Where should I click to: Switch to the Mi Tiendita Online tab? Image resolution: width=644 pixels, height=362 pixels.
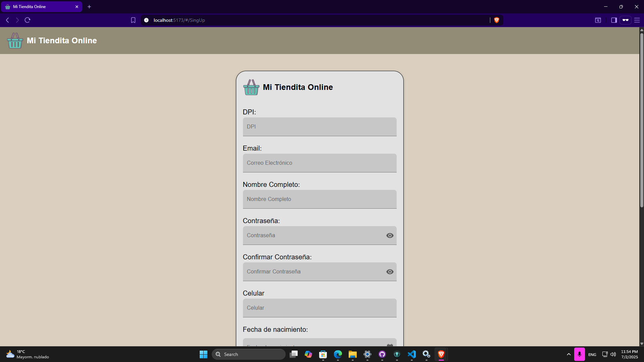pyautogui.click(x=40, y=7)
